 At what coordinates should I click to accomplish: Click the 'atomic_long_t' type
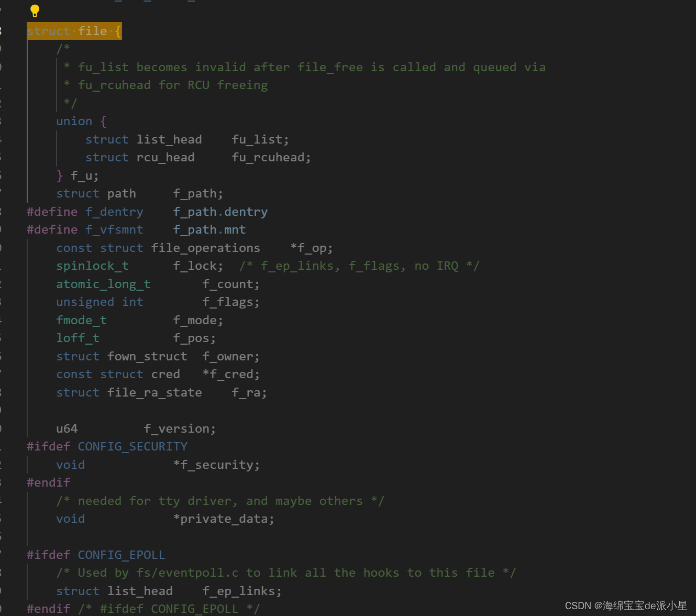(103, 284)
